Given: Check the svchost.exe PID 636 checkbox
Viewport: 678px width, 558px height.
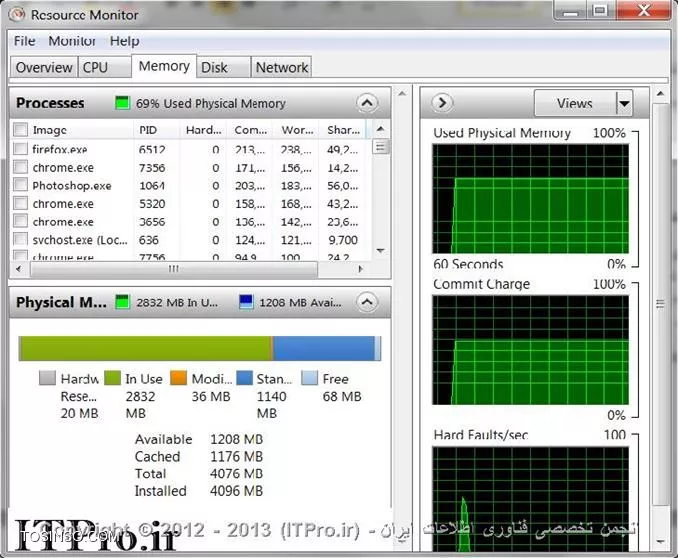Looking at the screenshot, I should coord(20,239).
